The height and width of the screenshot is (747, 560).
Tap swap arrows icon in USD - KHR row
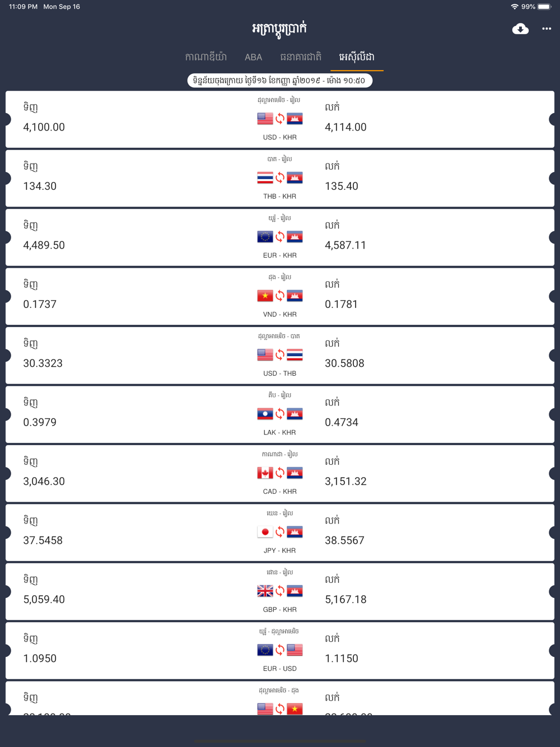click(x=280, y=119)
